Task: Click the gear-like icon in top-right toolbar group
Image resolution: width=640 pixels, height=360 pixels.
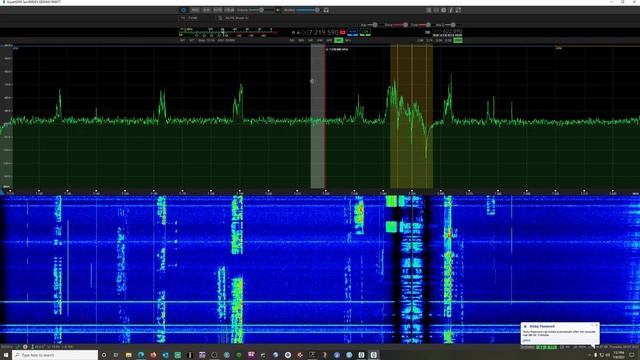Action: click(x=443, y=10)
